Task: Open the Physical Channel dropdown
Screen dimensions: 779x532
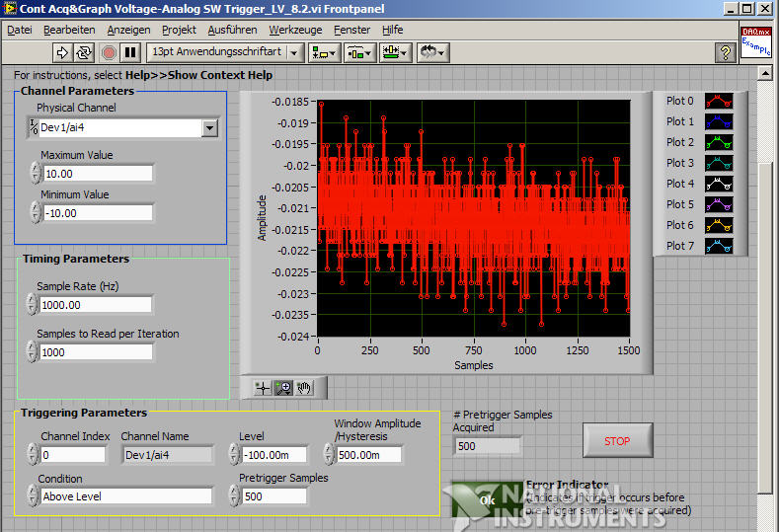Action: point(208,127)
